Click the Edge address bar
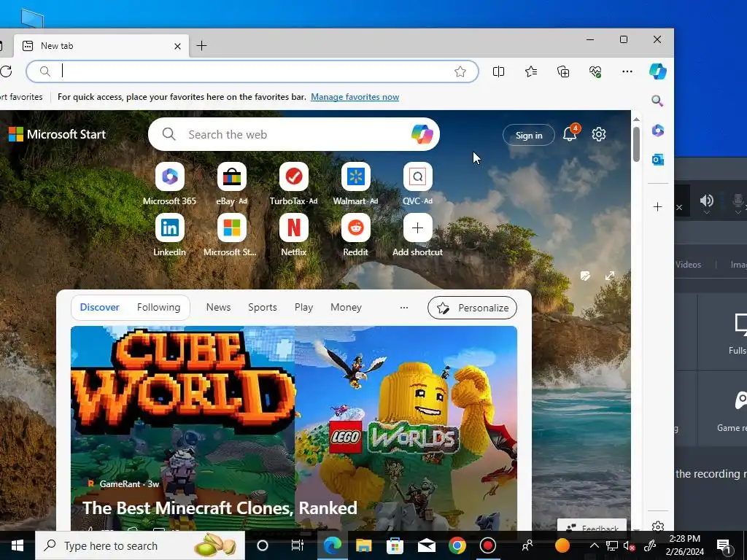The height and width of the screenshot is (560, 747). [252, 71]
